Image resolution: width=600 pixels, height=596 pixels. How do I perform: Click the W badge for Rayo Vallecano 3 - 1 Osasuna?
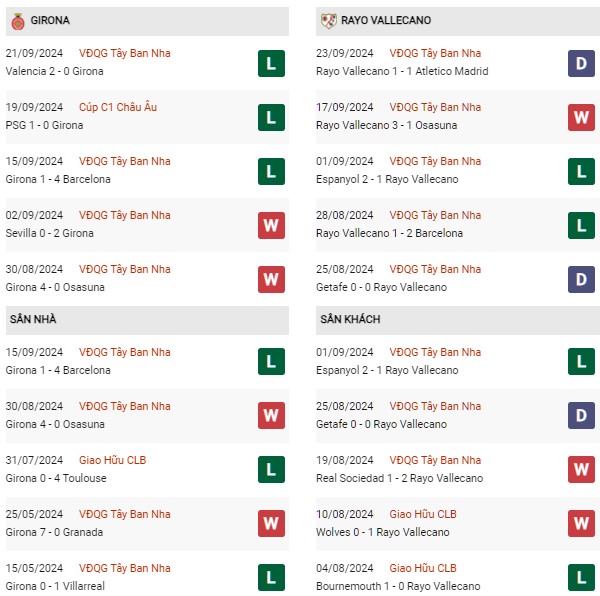point(581,117)
